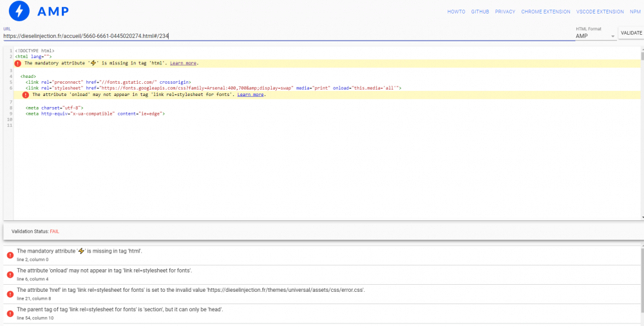
Task: Click 'line 54, column 10' location text
Action: coord(35,318)
